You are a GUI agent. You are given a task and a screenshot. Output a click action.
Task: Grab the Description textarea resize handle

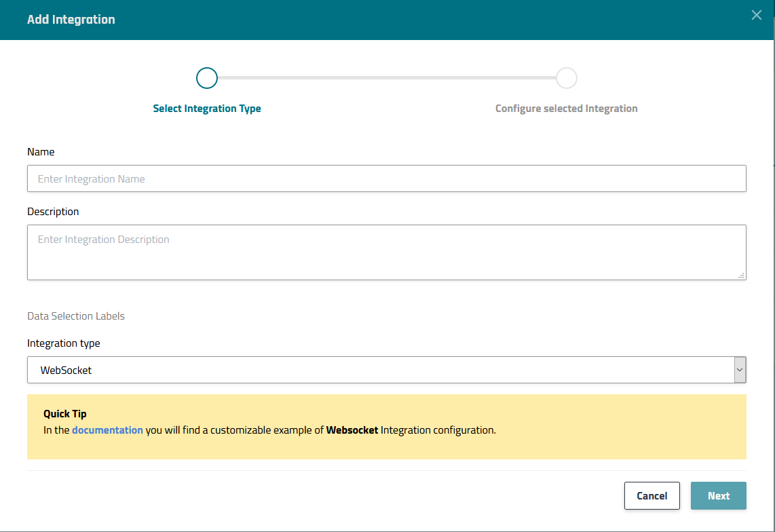coord(741,275)
